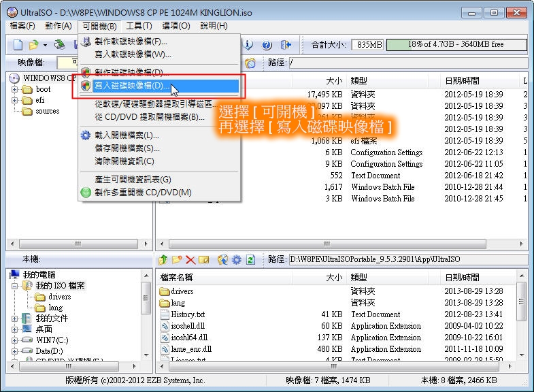Click the floppy icon for 製作軟碟映像檔
534x392 pixels.
pos(86,42)
